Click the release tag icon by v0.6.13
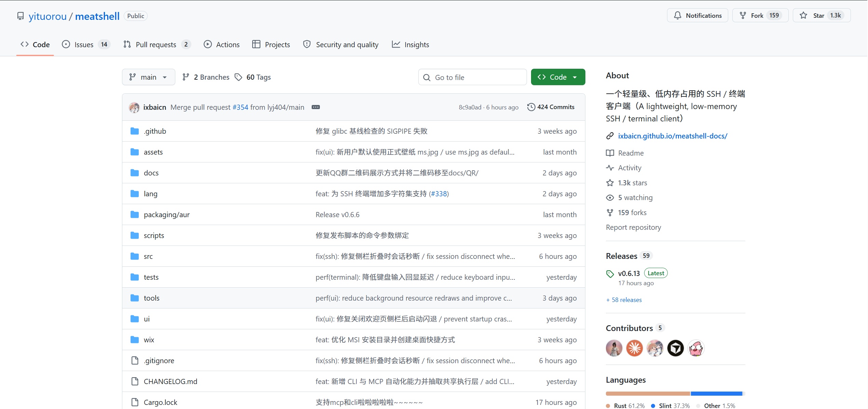Viewport: 868px width, 409px height. [x=610, y=274]
